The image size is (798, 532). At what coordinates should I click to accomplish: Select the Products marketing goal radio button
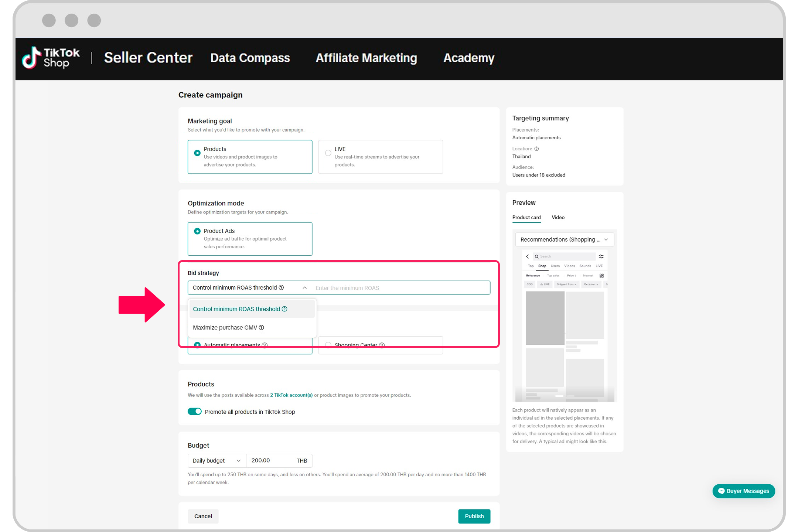pos(197,153)
